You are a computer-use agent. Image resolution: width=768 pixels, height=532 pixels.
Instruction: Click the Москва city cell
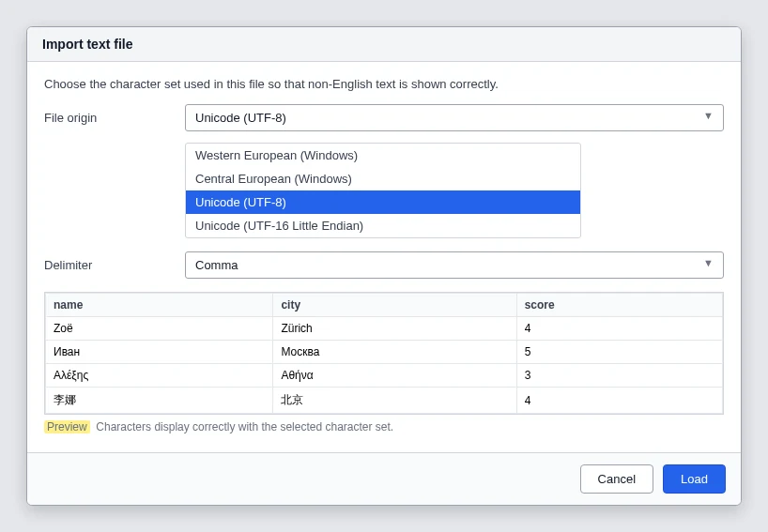point(394,352)
